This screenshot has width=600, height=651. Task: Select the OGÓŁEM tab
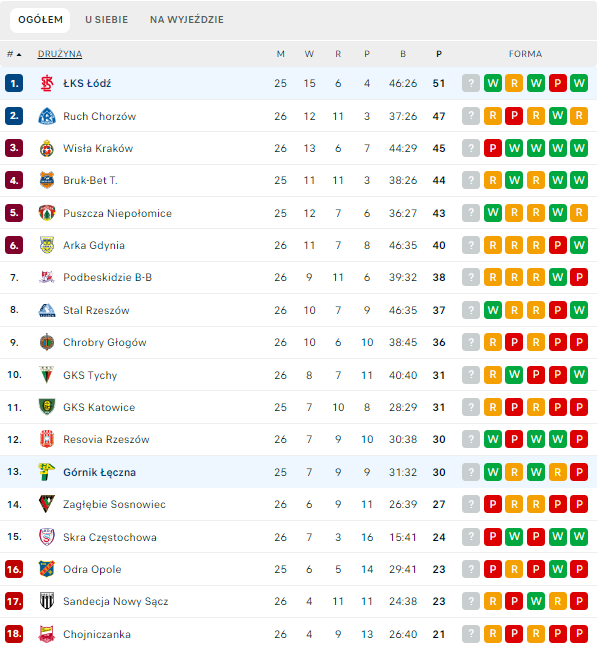click(41, 20)
